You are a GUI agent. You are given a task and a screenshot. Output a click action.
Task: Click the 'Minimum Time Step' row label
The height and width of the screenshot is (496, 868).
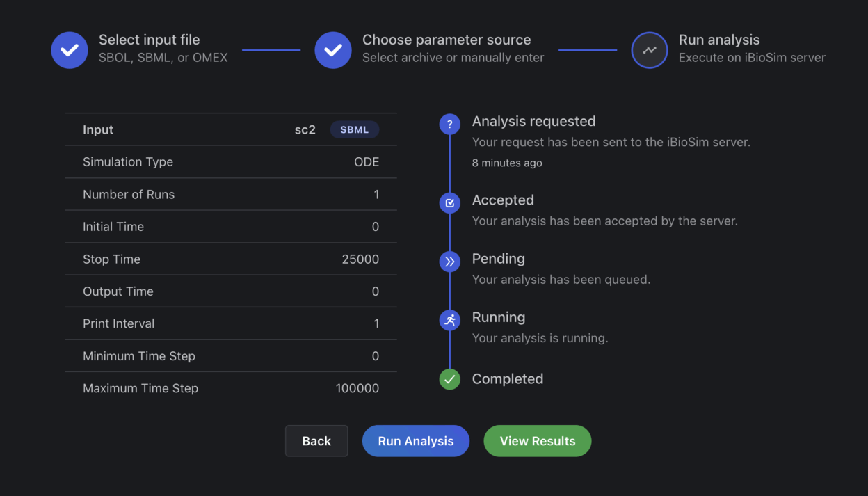click(x=139, y=356)
